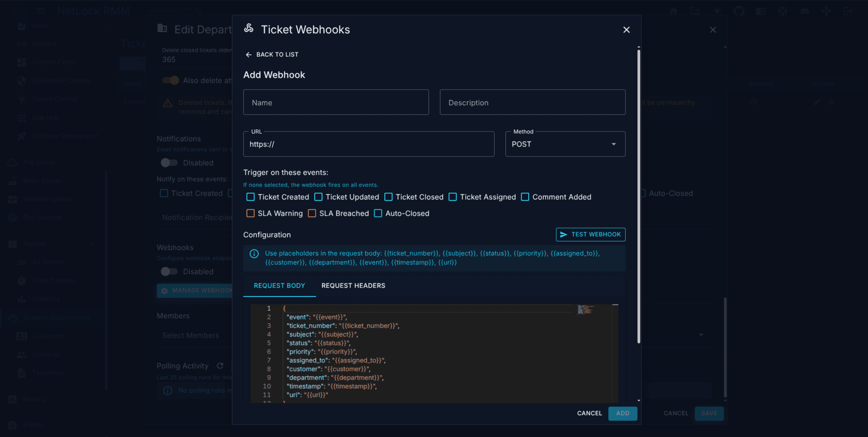Open Sensors in the background sidebar
This screenshot has height=437, width=868.
click(45, 44)
